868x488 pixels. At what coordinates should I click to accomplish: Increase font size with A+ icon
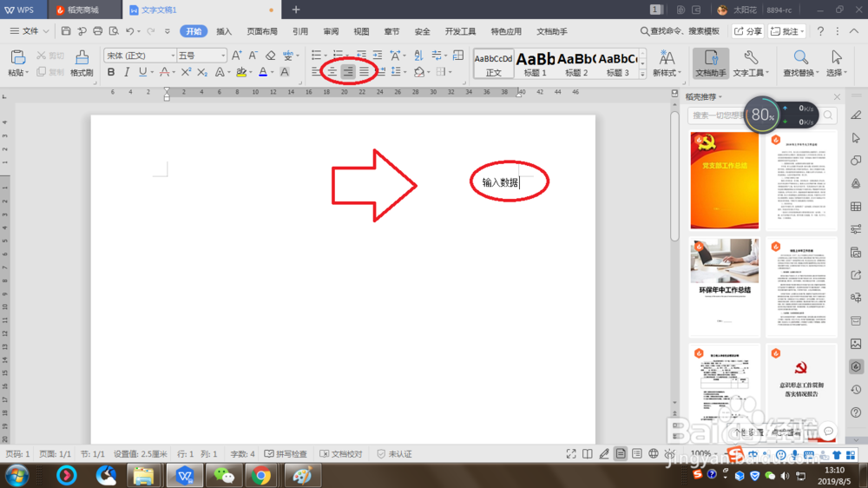(237, 56)
